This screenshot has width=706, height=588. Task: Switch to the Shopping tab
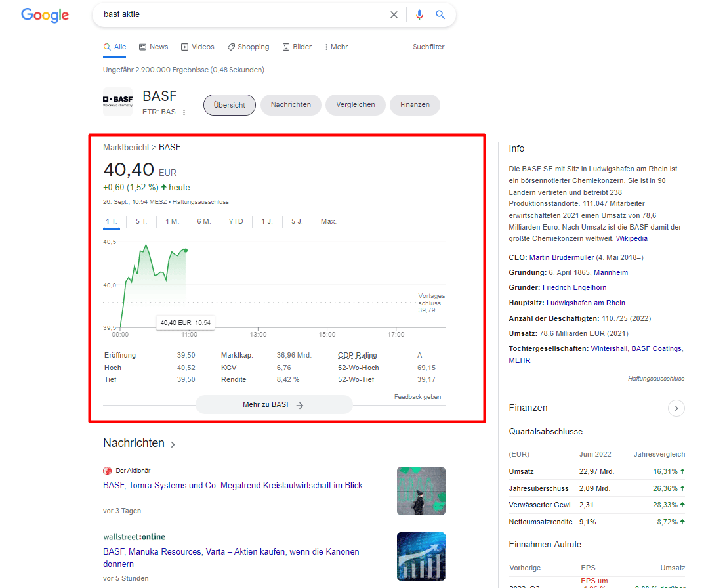248,47
